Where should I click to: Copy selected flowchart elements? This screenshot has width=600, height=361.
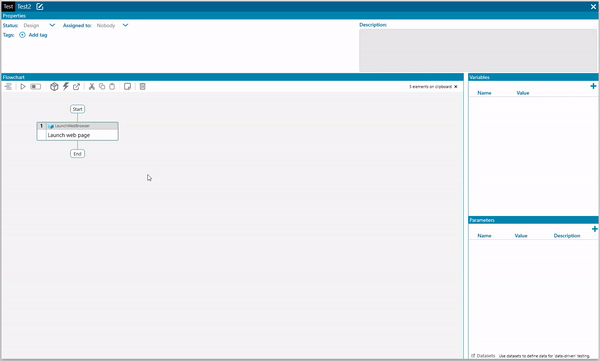coord(102,87)
